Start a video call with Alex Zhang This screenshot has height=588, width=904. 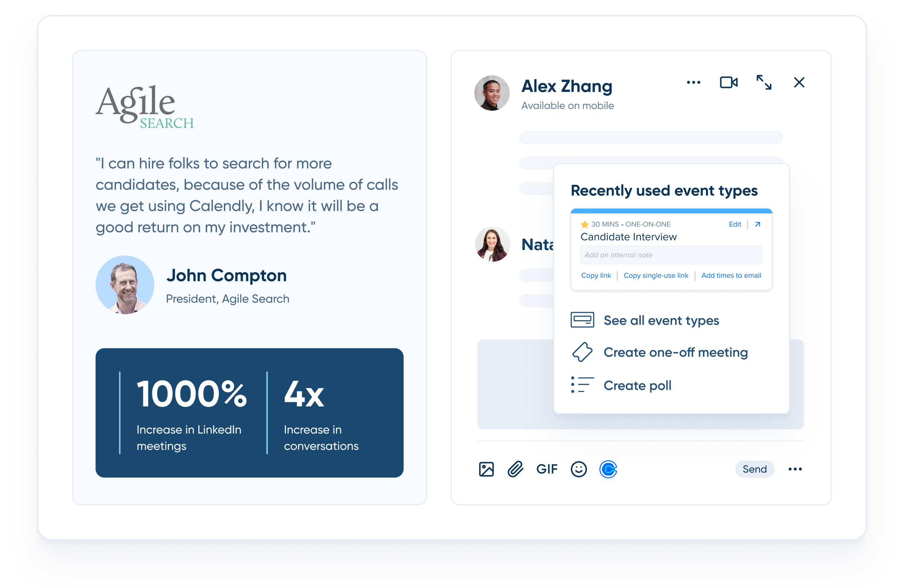pyautogui.click(x=728, y=82)
